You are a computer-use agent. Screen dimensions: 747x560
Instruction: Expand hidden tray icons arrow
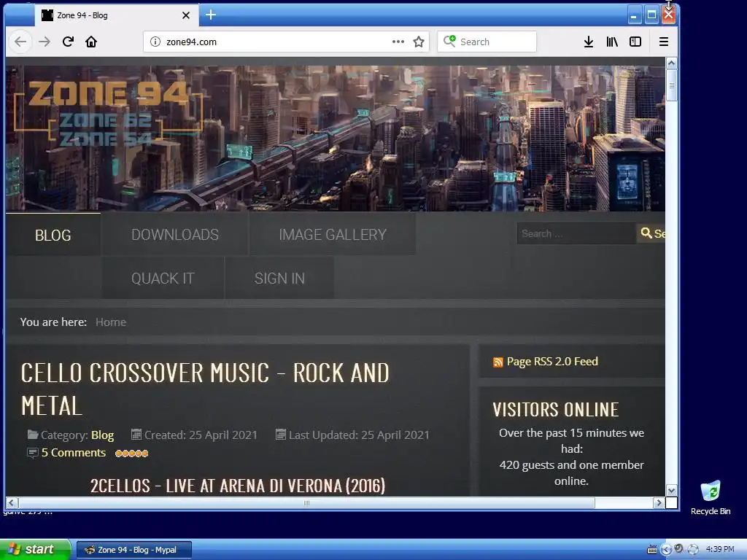[x=665, y=550]
